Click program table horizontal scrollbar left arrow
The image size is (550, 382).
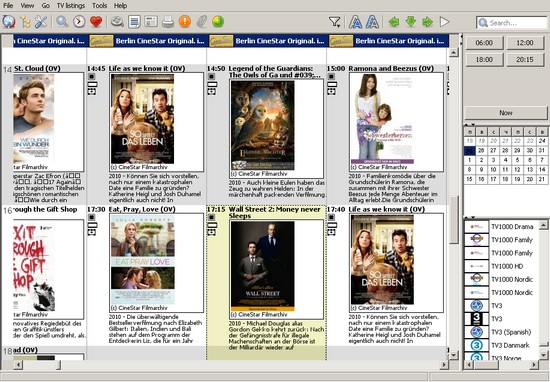point(18,365)
